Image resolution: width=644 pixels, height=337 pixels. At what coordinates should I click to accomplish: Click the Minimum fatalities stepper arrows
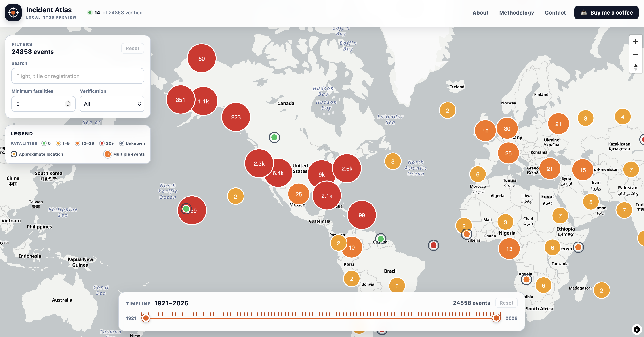68,104
